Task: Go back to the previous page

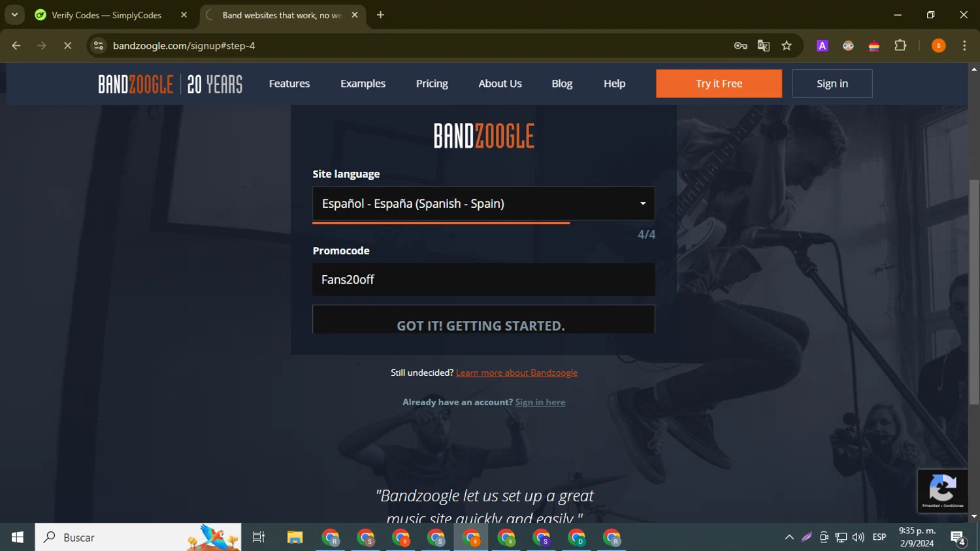Action: click(x=16, y=46)
